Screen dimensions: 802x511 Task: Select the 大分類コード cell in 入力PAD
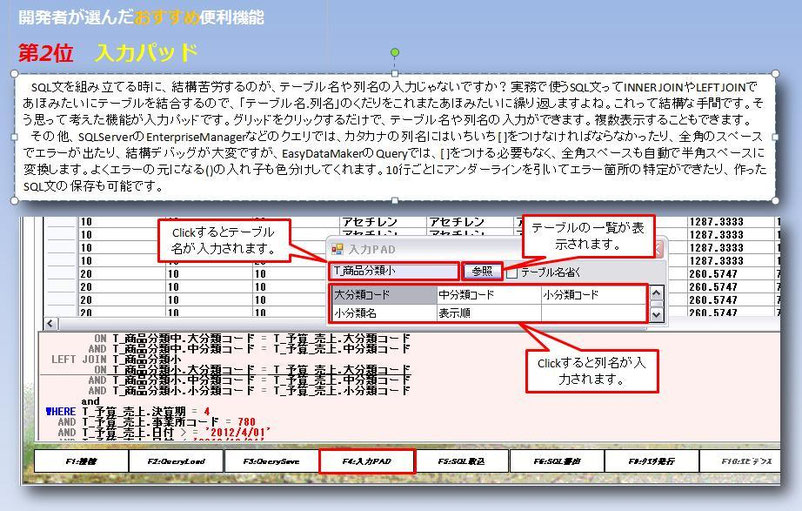pos(384,295)
